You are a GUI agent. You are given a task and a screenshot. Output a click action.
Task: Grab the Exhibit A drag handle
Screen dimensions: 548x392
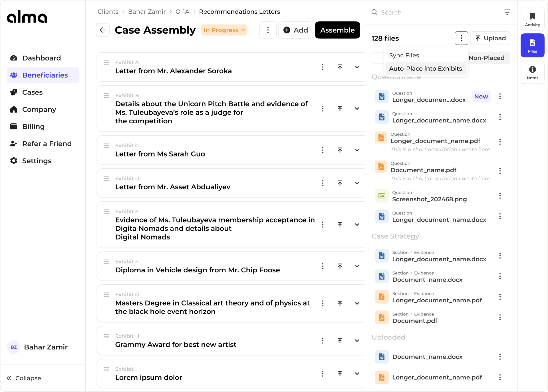click(106, 63)
